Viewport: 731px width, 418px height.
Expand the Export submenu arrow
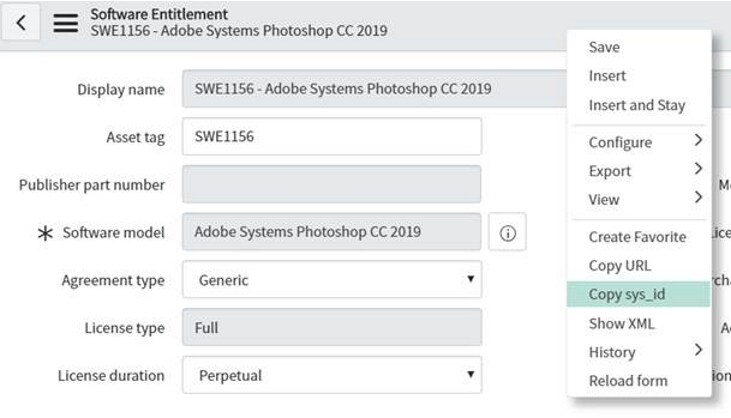(698, 169)
